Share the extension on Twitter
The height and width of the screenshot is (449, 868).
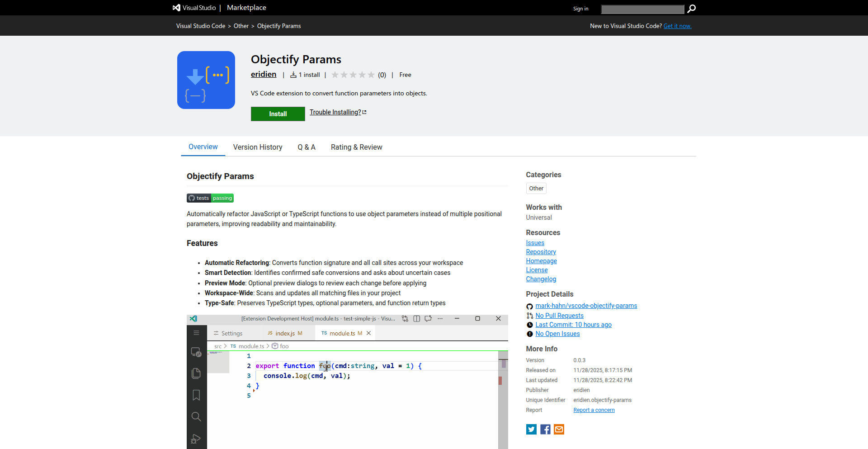[x=532, y=429]
